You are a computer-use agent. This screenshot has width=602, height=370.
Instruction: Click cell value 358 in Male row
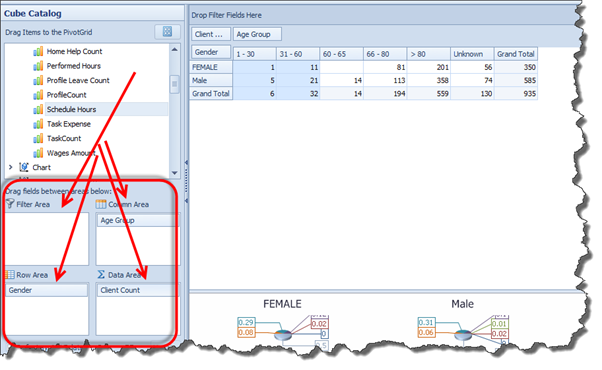pyautogui.click(x=428, y=80)
